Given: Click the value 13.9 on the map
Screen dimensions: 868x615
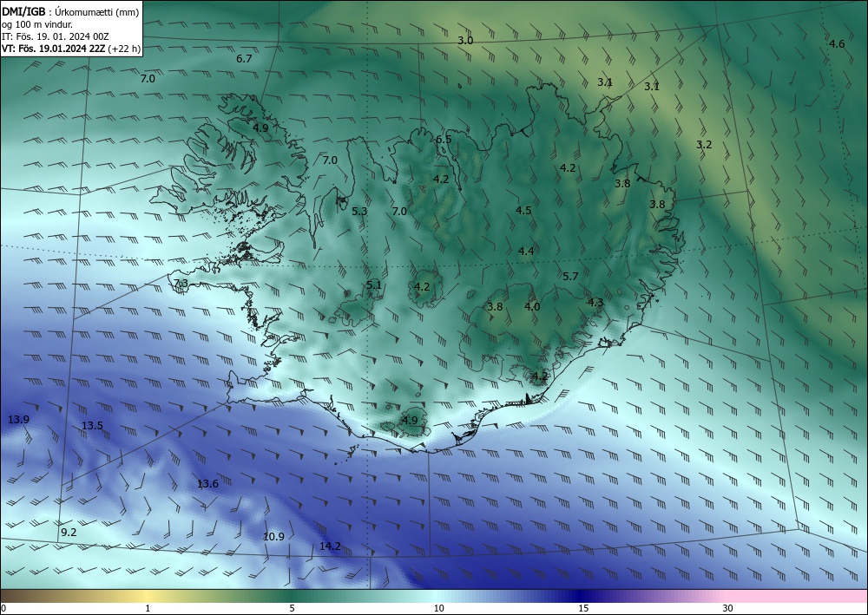Looking at the screenshot, I should click(18, 420).
